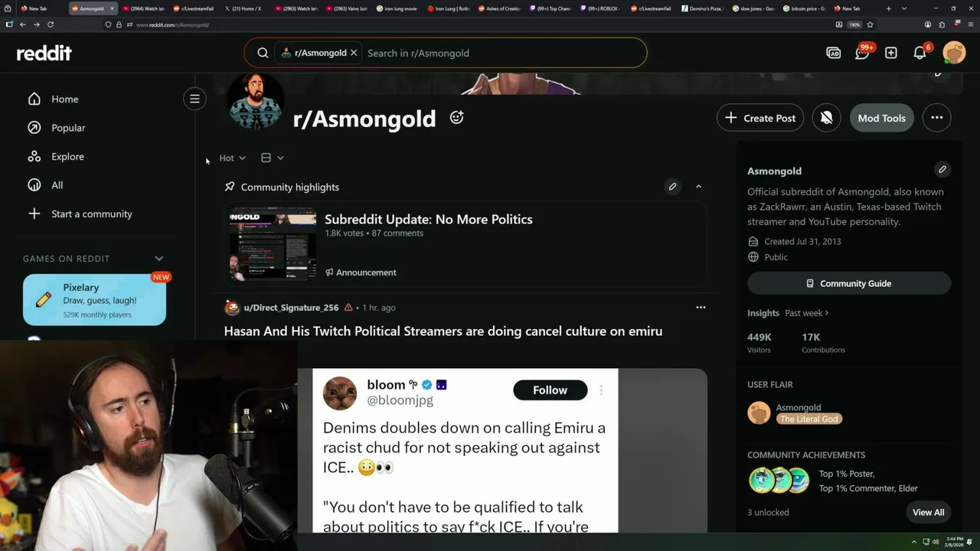Collapse the Games on Reddit section

[x=159, y=259]
